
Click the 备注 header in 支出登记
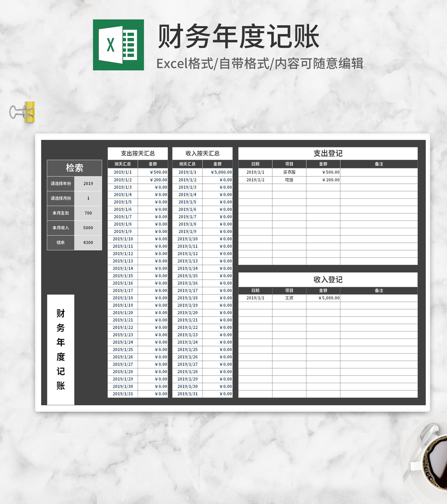click(x=379, y=164)
